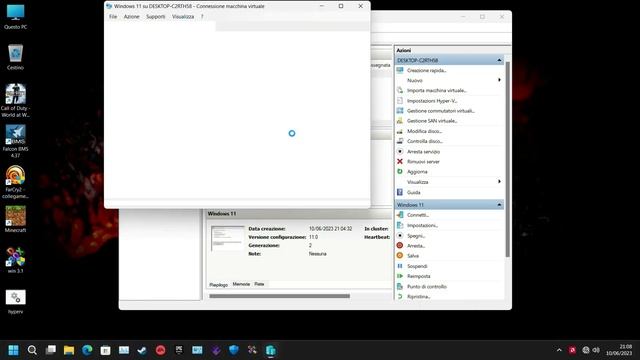640x360 pixels.
Task: Select Minecraft desktop shortcut
Action: click(x=16, y=219)
